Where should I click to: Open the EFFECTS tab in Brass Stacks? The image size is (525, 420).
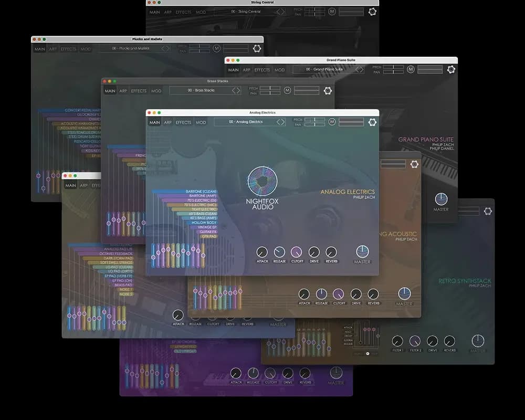(x=139, y=90)
